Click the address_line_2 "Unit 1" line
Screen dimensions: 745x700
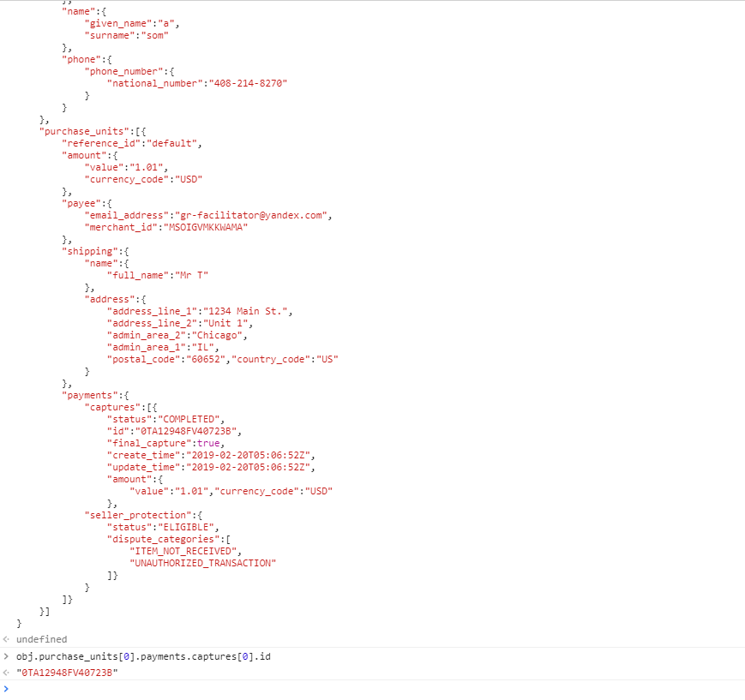coord(180,323)
